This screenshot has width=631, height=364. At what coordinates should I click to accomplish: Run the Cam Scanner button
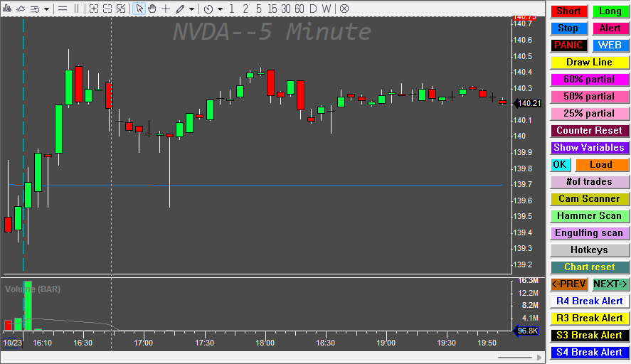point(590,198)
